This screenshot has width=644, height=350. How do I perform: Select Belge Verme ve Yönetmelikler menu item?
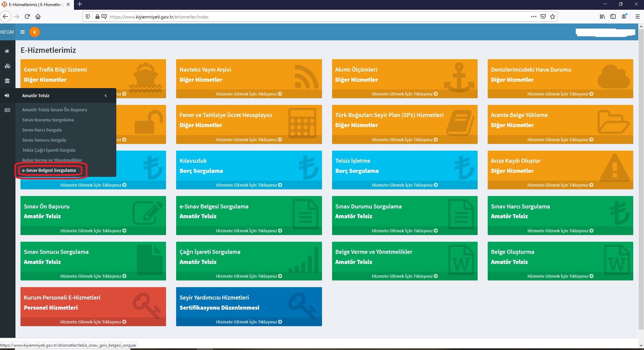pos(52,160)
